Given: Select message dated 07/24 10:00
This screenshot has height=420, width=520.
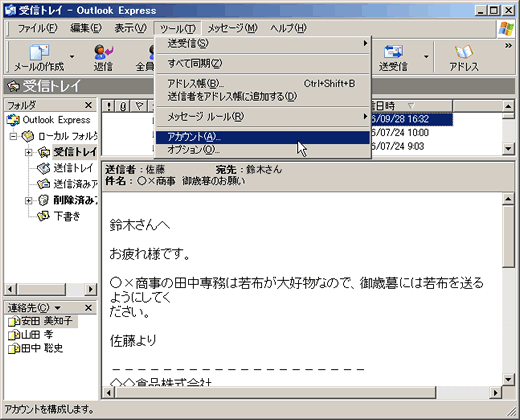Looking at the screenshot, I should click(400, 133).
